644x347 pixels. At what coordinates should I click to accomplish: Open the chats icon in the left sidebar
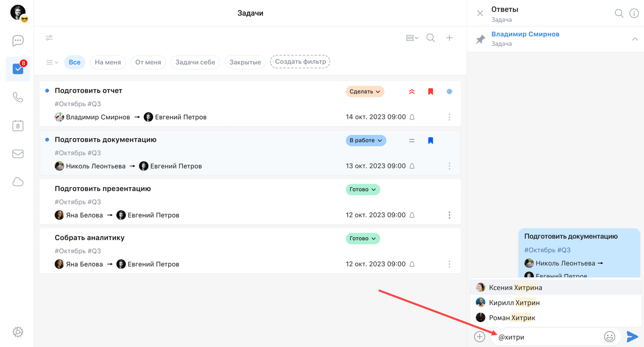(18, 41)
